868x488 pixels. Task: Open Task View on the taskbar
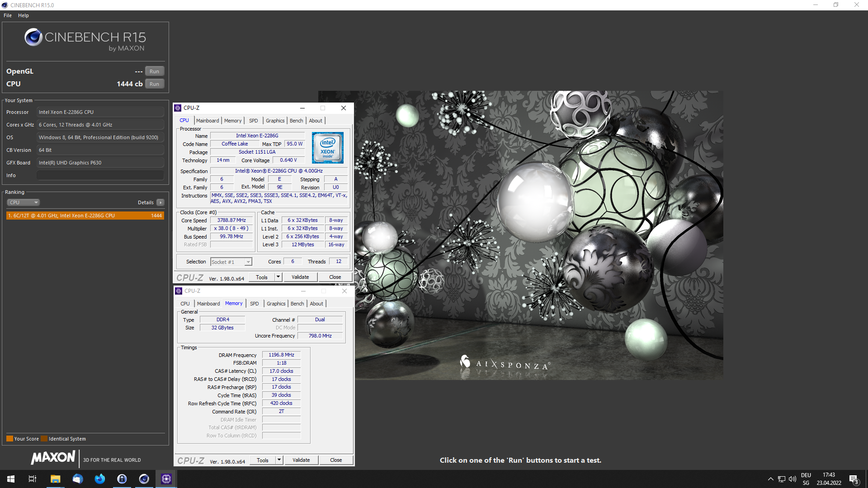[x=33, y=479]
